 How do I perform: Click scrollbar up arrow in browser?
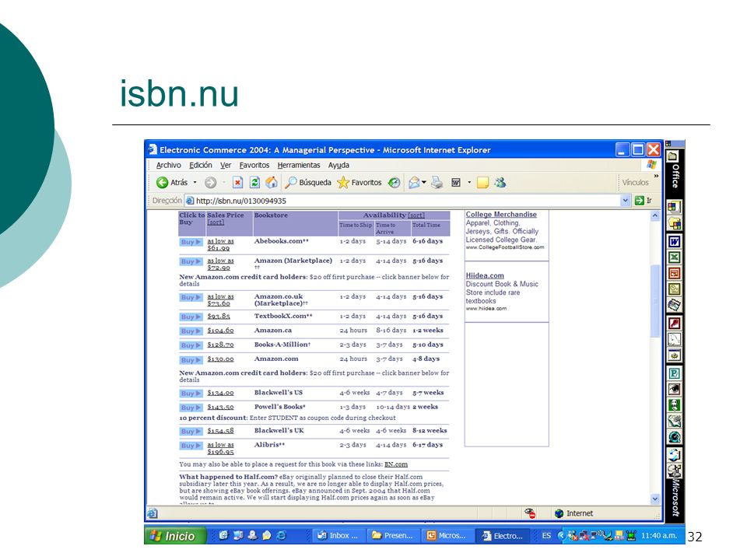[655, 215]
